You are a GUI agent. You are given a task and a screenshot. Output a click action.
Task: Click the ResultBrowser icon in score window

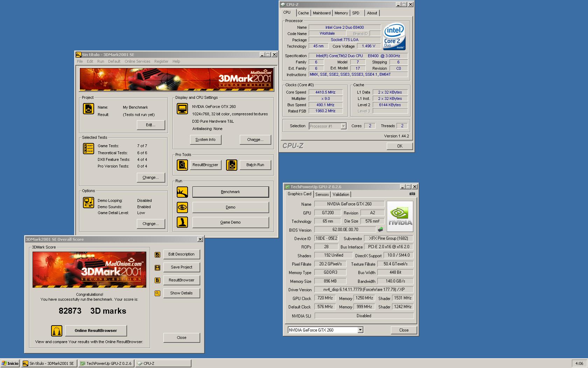[x=157, y=280]
